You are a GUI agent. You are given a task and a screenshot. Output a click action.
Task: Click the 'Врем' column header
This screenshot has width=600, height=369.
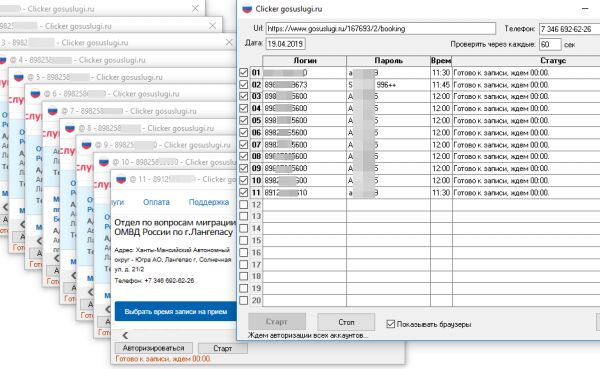click(441, 60)
